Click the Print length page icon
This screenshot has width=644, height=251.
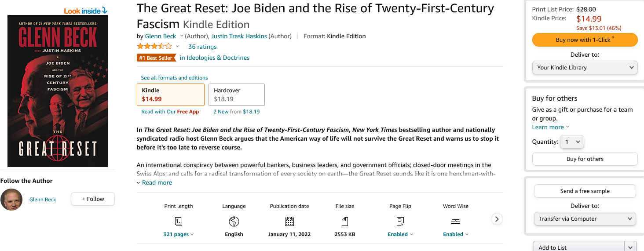tap(179, 221)
